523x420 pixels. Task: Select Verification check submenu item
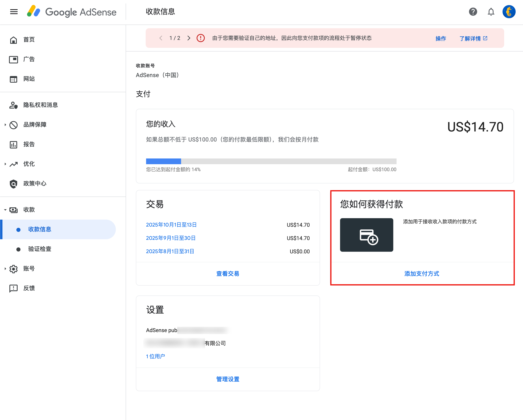point(39,249)
